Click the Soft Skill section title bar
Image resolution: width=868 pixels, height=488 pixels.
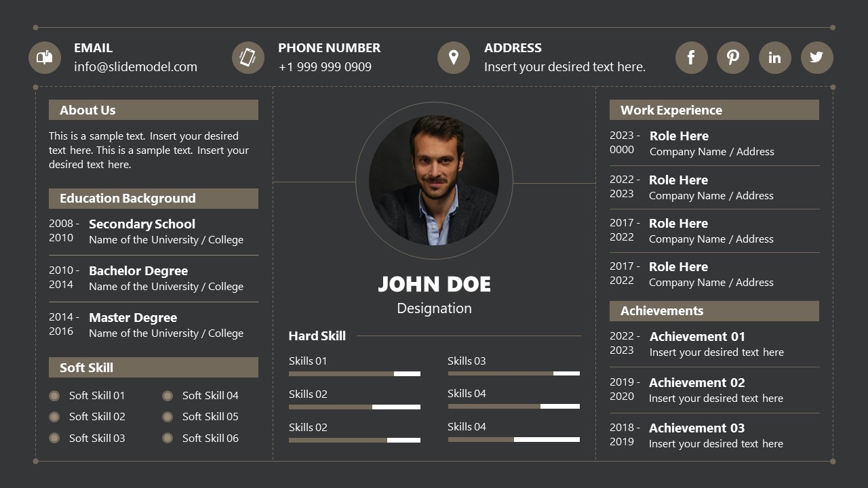tap(153, 367)
